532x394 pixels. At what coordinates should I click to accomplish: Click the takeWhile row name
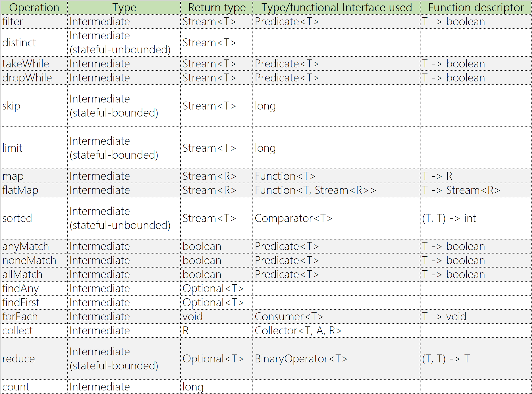click(26, 64)
